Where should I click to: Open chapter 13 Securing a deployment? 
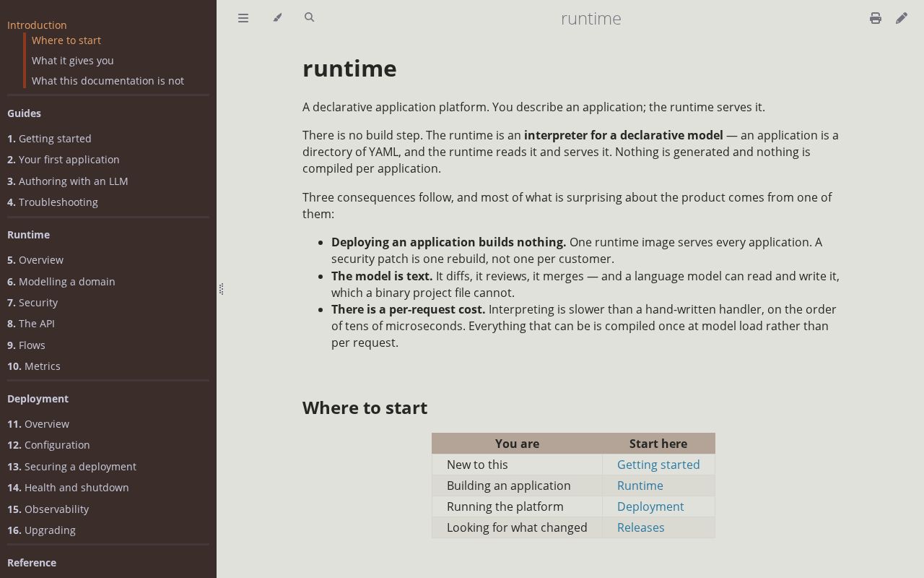[x=71, y=467]
